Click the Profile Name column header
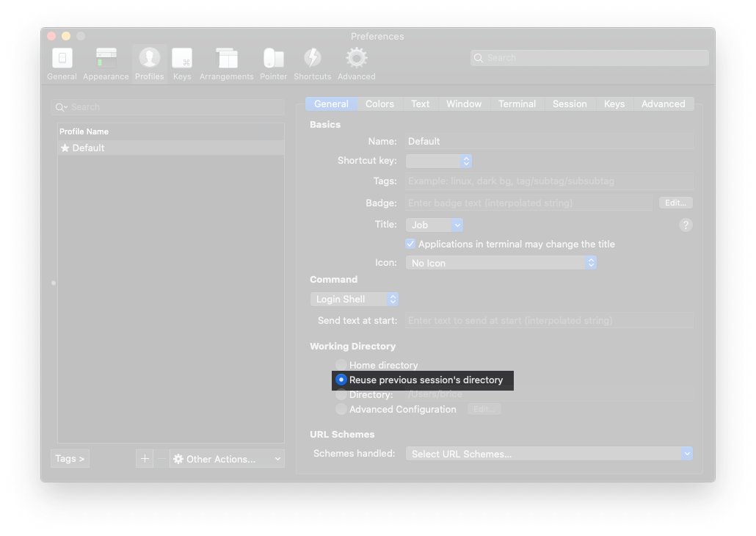Image resolution: width=756 pixels, height=536 pixels. [171, 131]
